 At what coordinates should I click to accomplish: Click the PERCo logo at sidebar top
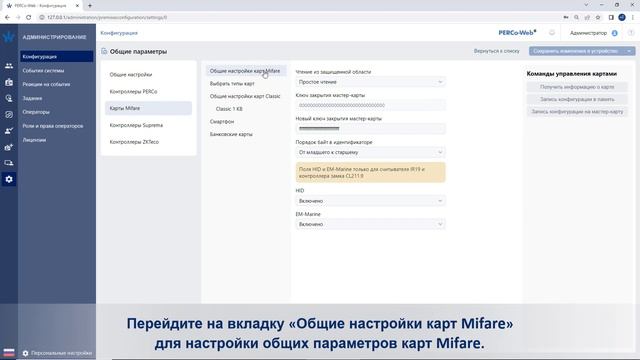[9, 37]
